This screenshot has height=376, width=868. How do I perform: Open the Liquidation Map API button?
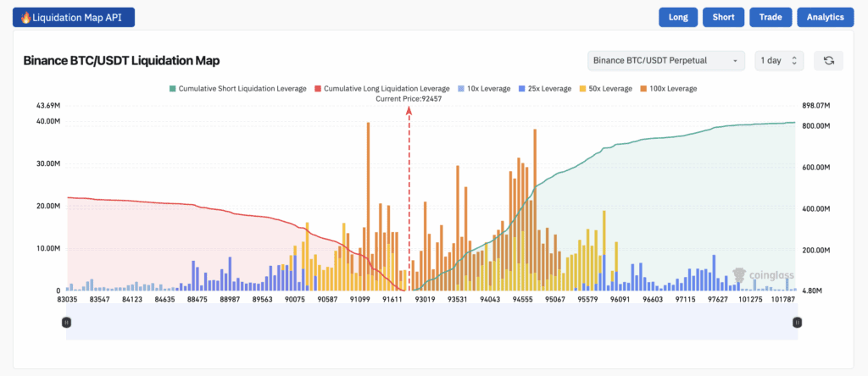pyautogui.click(x=74, y=17)
